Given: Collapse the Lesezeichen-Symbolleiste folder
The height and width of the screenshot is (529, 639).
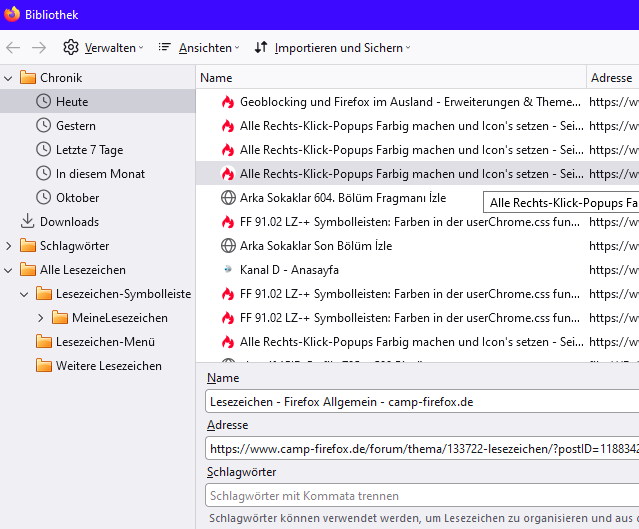Looking at the screenshot, I should pyautogui.click(x=25, y=293).
